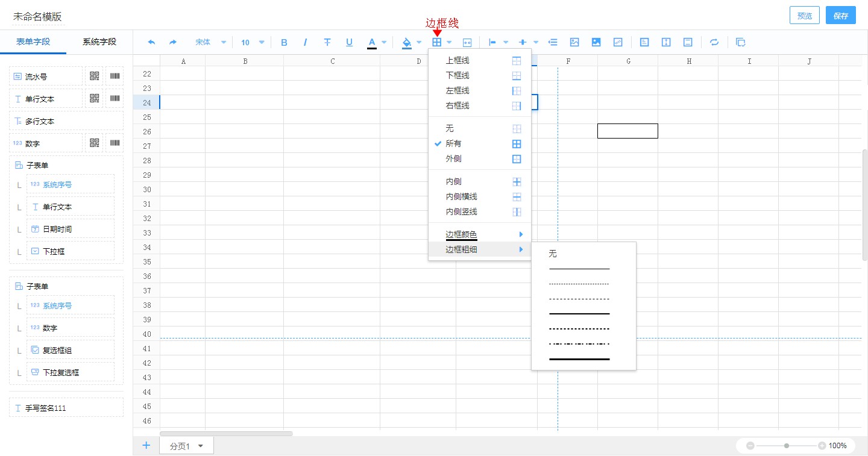Click the QR code icon beside 流水号

click(x=95, y=76)
